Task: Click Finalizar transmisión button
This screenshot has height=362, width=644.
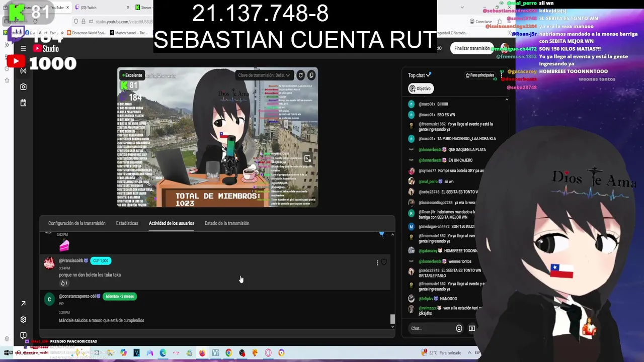Action: pyautogui.click(x=472, y=48)
